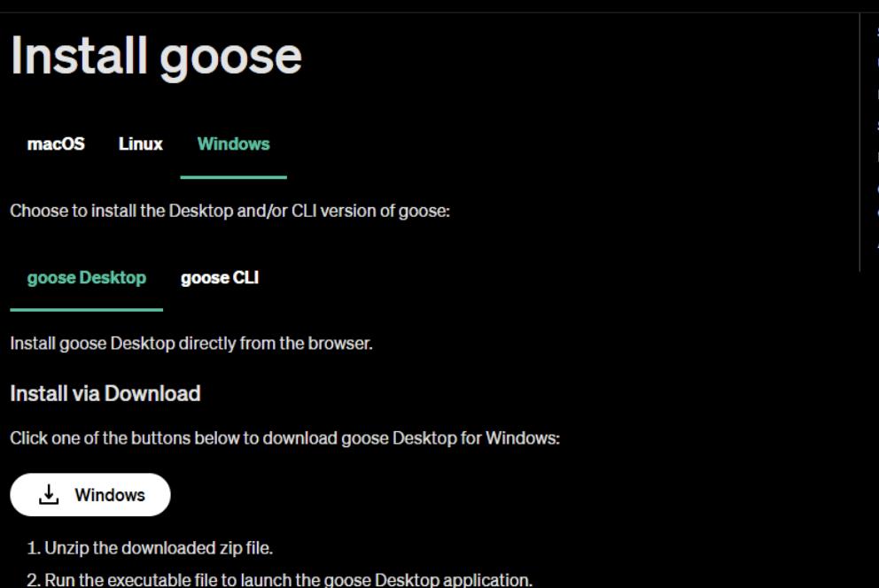879x588 pixels.
Task: Click the word 'goose' in the page title
Action: (x=229, y=55)
